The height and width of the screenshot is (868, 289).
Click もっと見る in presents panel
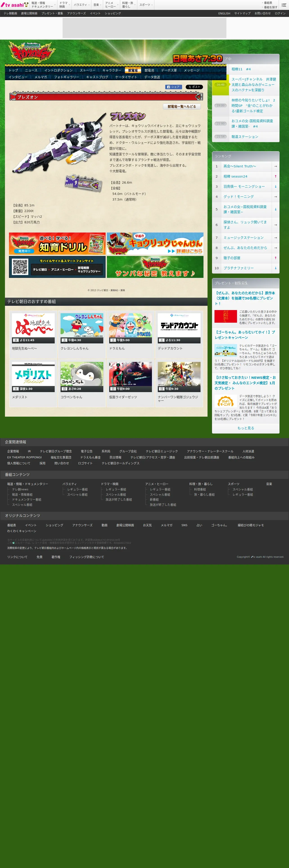click(246, 428)
